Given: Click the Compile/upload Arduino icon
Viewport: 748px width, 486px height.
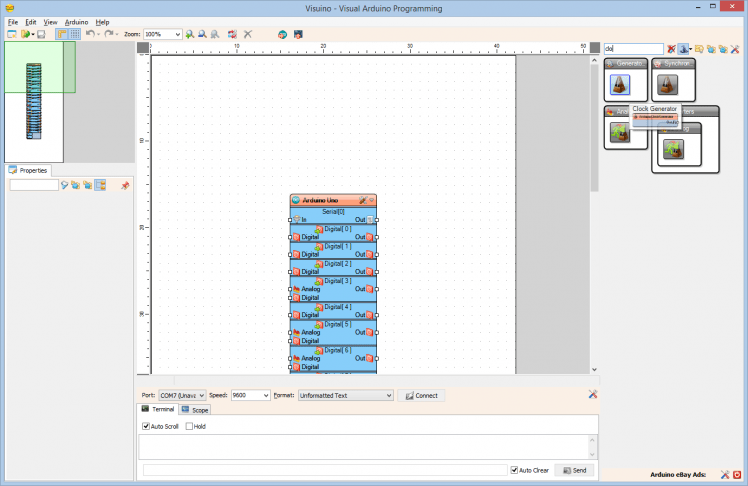Looking at the screenshot, I should point(282,34).
